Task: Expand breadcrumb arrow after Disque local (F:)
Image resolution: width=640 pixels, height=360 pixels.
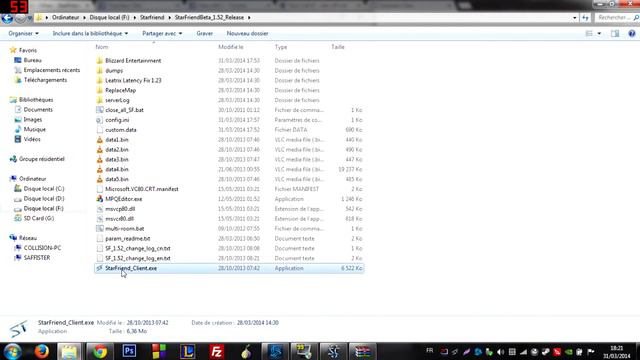Action: coord(135,18)
